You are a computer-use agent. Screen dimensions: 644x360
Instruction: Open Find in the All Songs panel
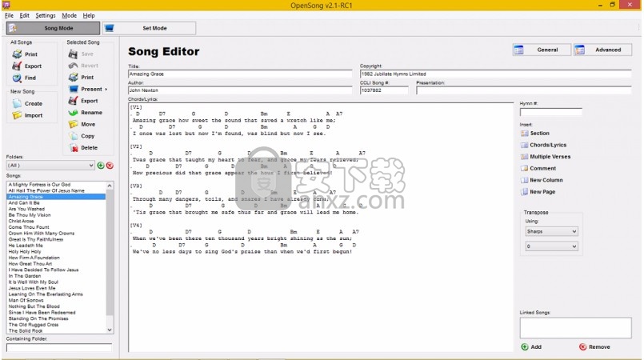point(24,78)
